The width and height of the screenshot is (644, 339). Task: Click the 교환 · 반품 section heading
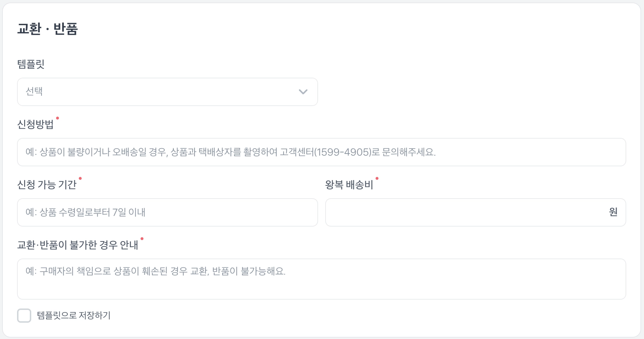(48, 29)
